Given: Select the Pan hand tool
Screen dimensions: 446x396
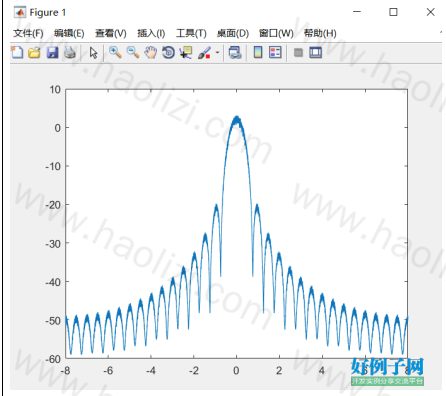Looking at the screenshot, I should click(151, 53).
